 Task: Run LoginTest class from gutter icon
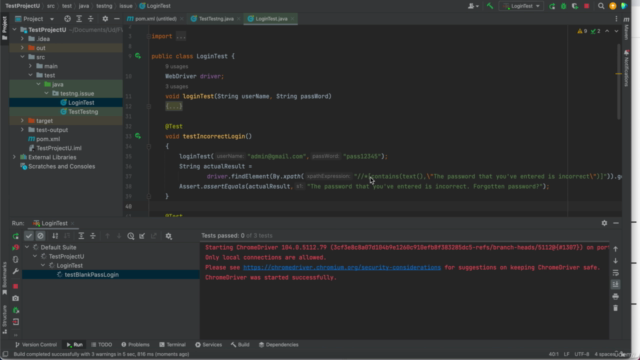coord(138,56)
